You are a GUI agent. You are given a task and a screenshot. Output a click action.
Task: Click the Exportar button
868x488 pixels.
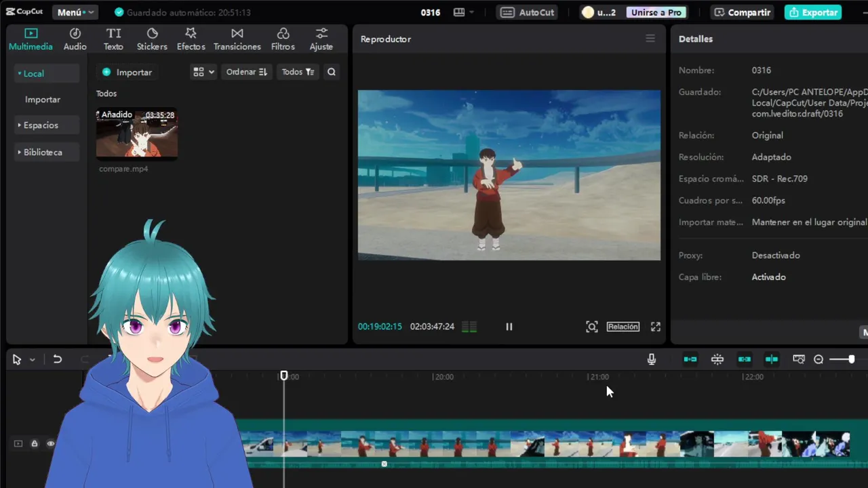(x=813, y=12)
